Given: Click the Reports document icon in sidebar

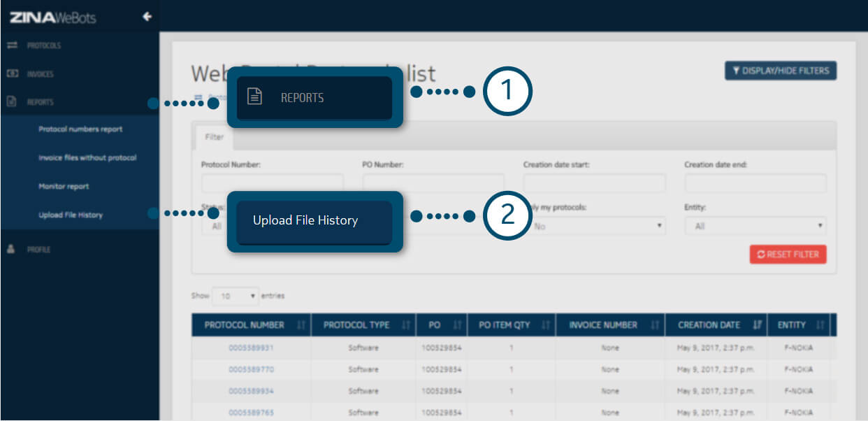Looking at the screenshot, I should [x=12, y=102].
